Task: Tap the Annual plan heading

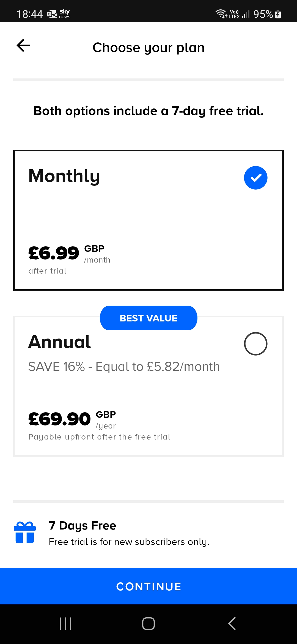Action: [x=59, y=342]
